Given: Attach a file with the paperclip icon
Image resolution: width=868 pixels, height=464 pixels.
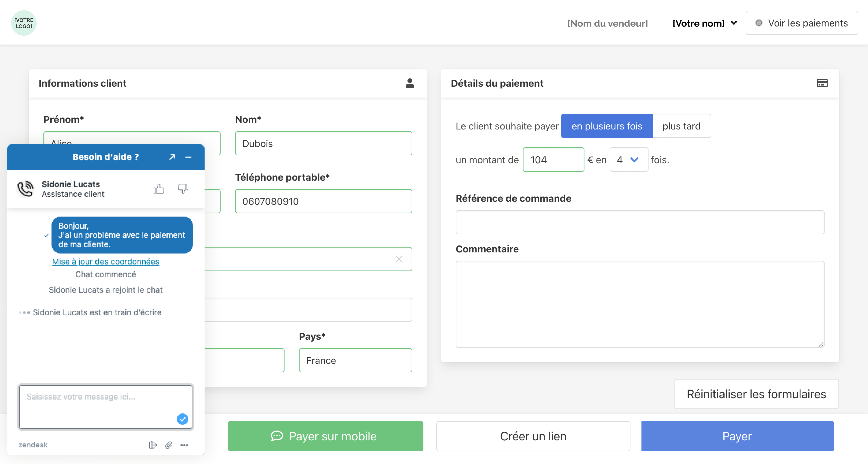Looking at the screenshot, I should (169, 445).
